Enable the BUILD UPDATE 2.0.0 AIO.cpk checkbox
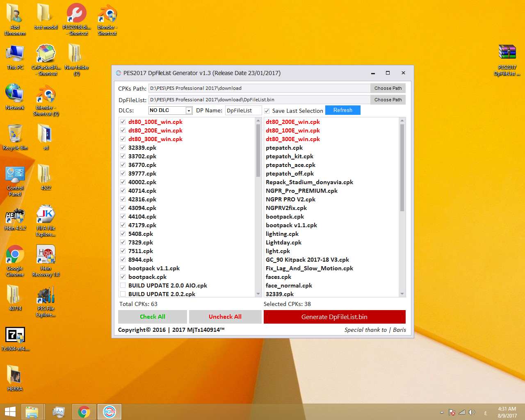The height and width of the screenshot is (420, 525). [123, 285]
